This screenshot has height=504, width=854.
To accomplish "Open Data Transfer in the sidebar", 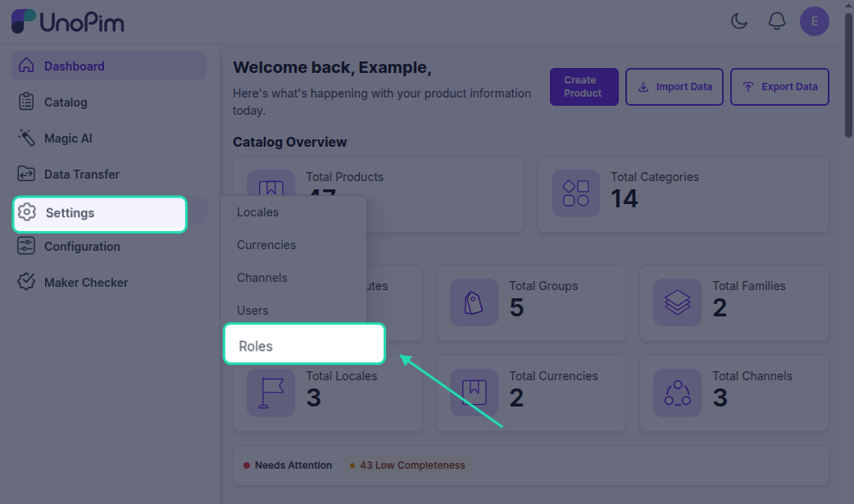I will pos(109,174).
